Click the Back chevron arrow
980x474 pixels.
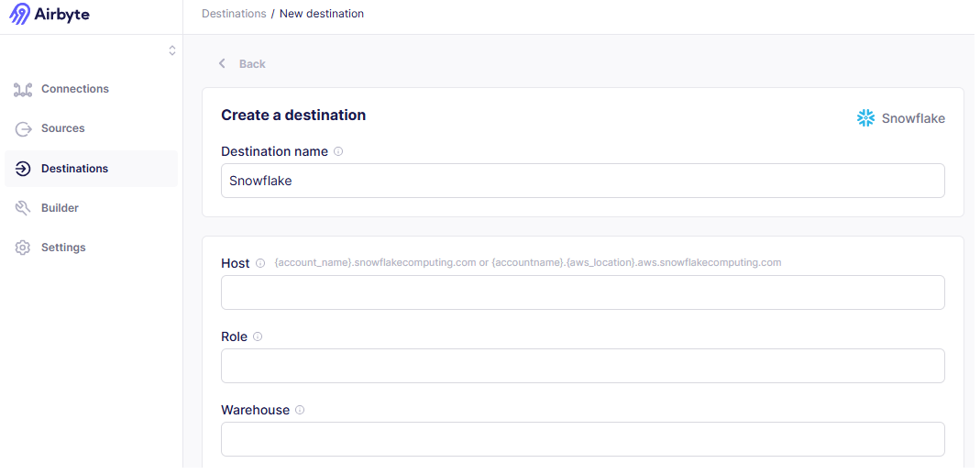coord(222,64)
